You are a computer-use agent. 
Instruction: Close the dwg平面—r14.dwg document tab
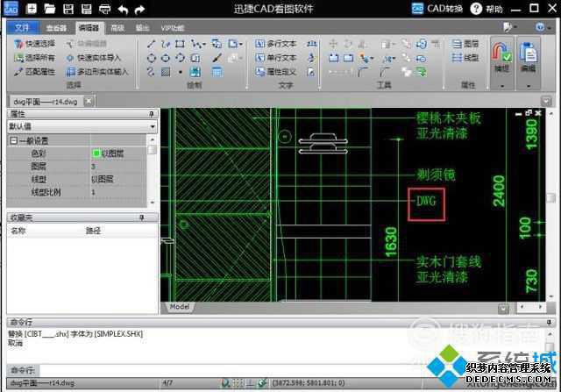click(89, 102)
